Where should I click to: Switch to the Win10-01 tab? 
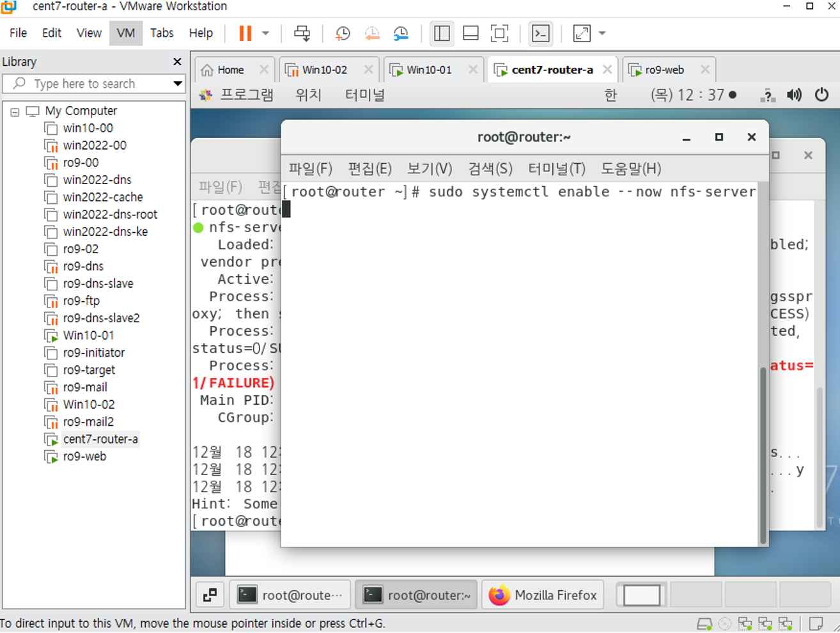click(x=429, y=70)
